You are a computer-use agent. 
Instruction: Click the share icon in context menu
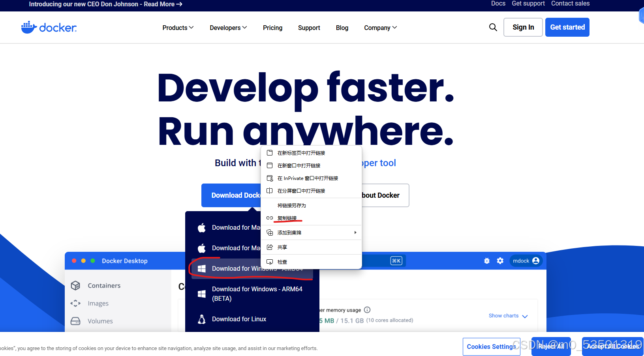click(x=270, y=247)
